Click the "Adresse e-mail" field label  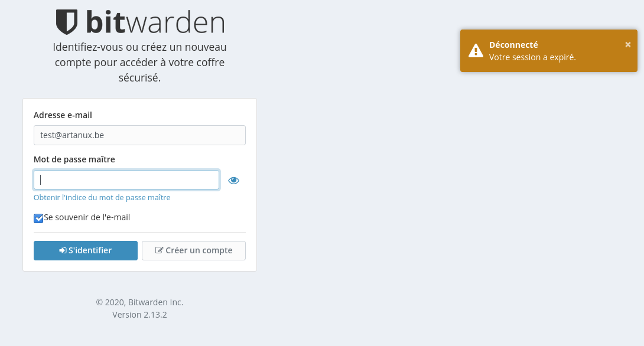63,115
